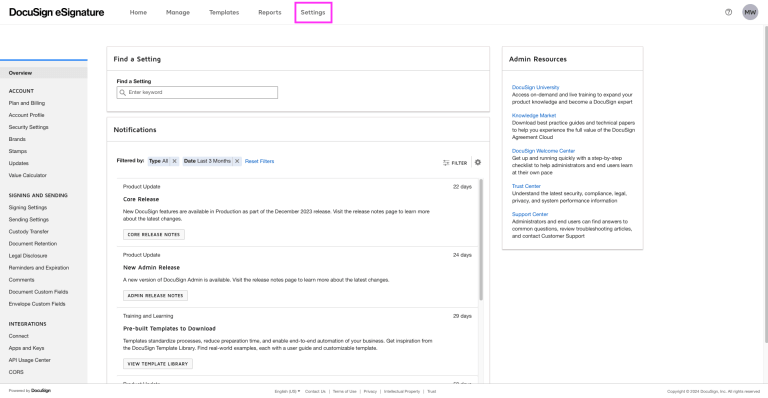Open Updates in the sidebar
The image size is (768, 398).
coord(19,163)
